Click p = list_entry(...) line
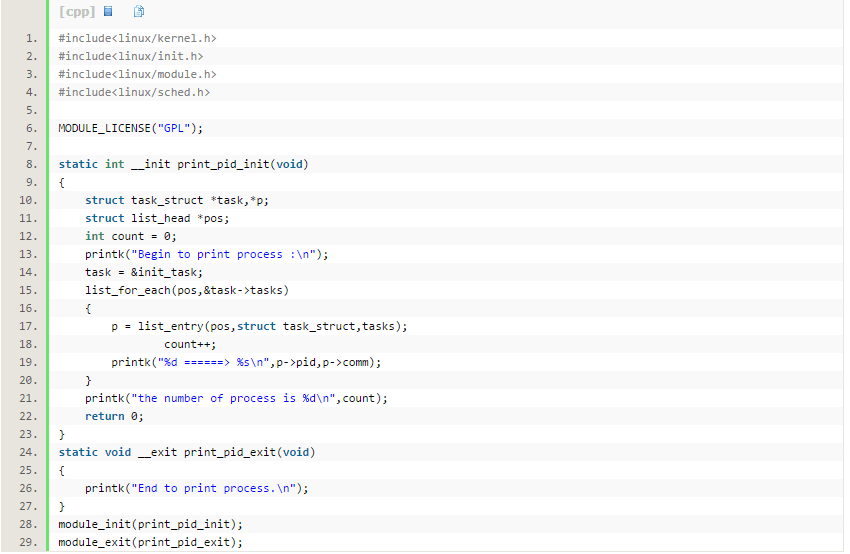The image size is (850, 554). (259, 326)
